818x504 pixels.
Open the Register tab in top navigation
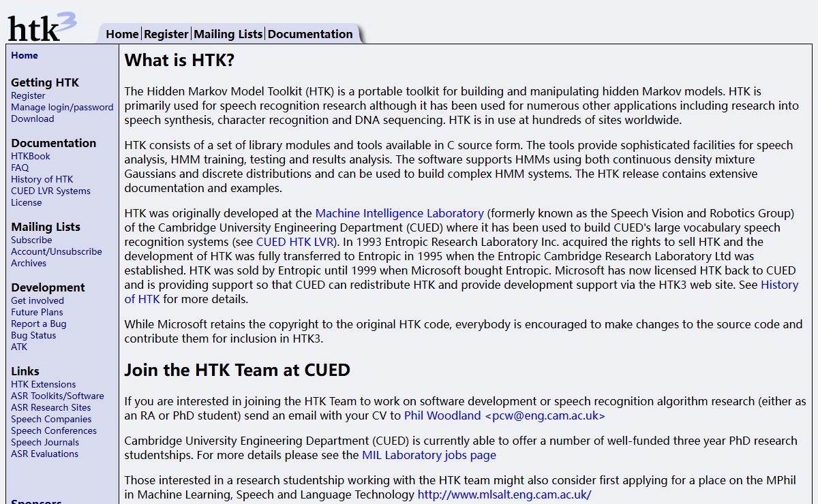166,34
